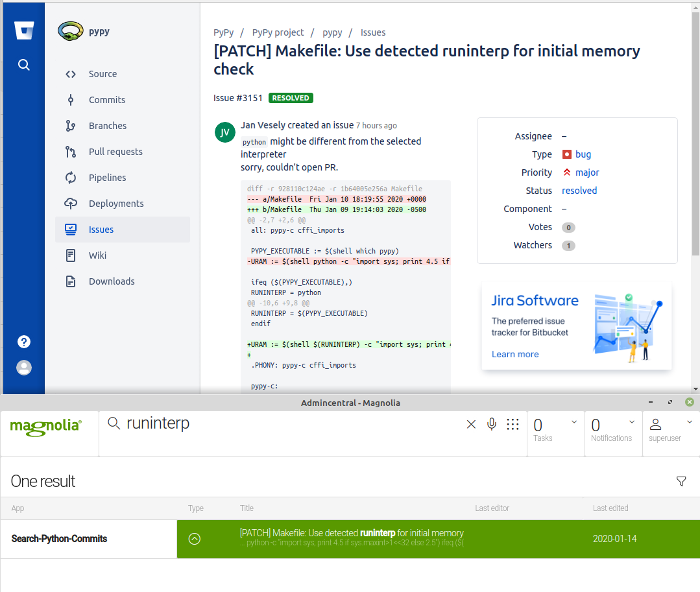
Task: Follow the PyPy project breadcrumb link
Action: click(x=278, y=32)
